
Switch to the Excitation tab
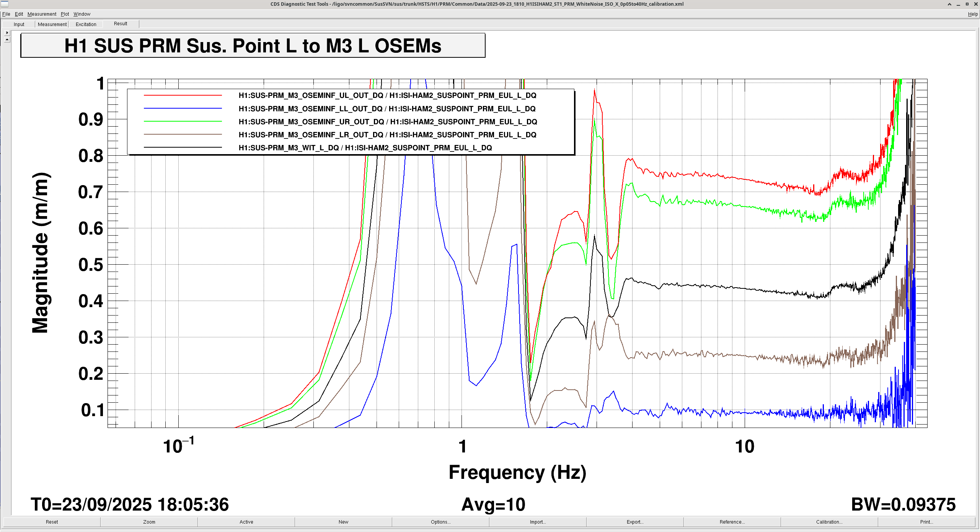tap(86, 24)
